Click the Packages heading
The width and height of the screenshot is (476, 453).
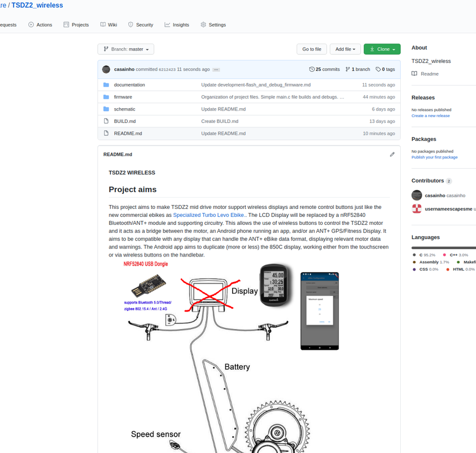click(424, 139)
